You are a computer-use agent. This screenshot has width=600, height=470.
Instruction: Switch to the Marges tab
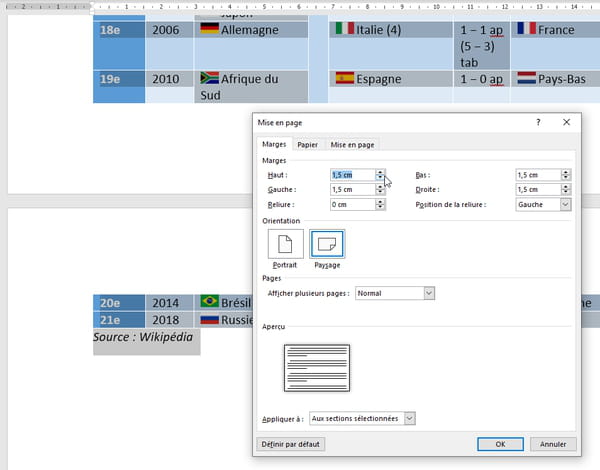(x=274, y=144)
